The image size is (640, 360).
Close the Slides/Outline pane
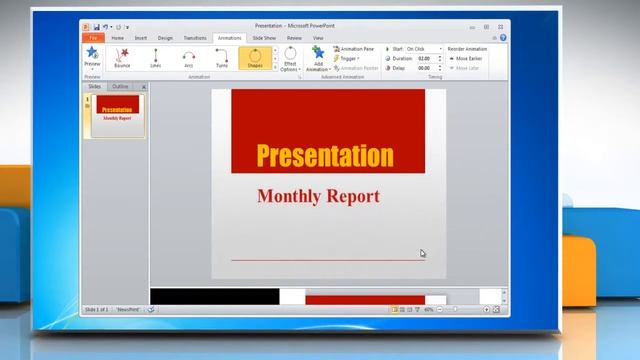[144, 87]
